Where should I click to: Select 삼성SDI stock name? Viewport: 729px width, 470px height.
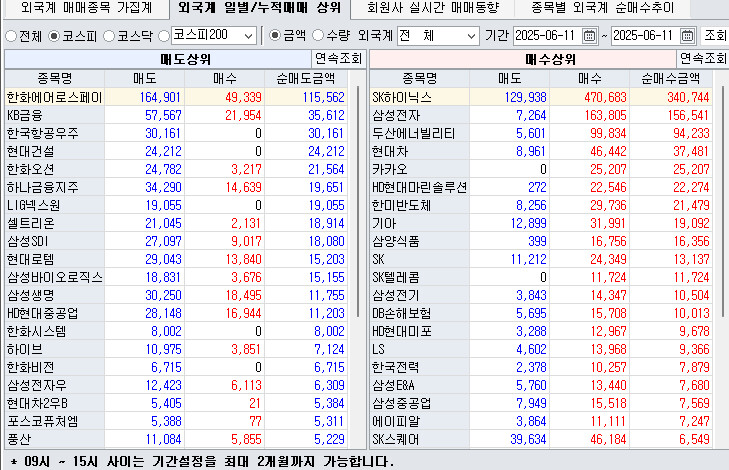point(27,241)
